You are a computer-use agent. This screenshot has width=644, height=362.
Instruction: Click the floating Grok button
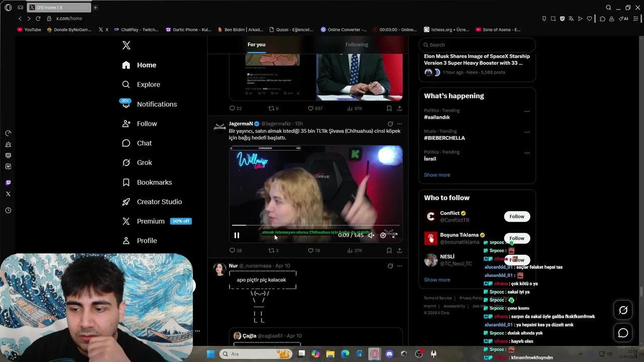(623, 310)
